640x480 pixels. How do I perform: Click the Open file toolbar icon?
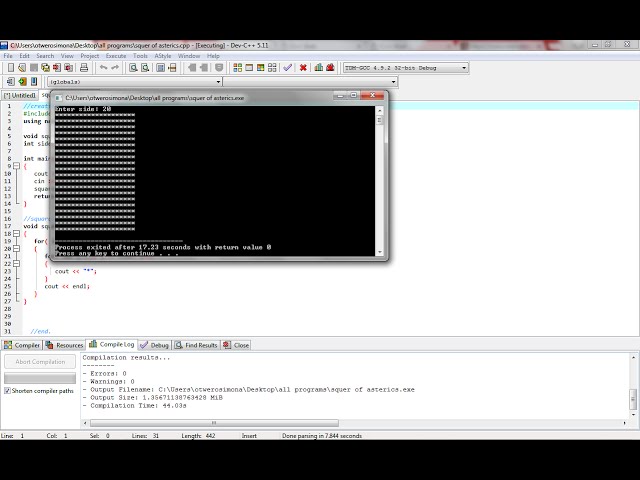click(x=22, y=68)
